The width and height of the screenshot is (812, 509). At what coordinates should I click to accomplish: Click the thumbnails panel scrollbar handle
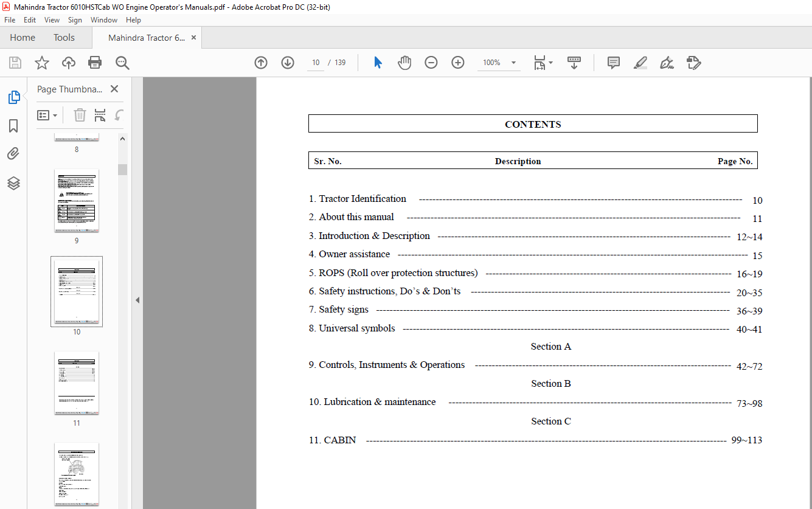(x=123, y=169)
